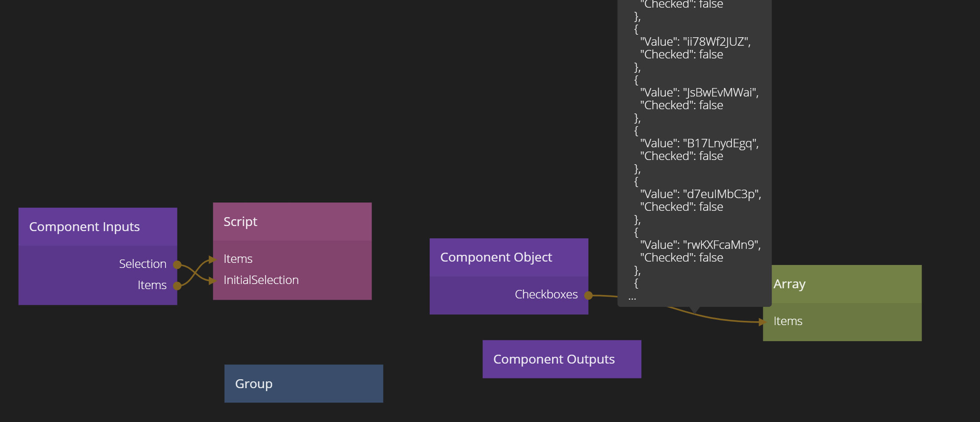Click the Checkboxes label in Component Object
Image resolution: width=980 pixels, height=422 pixels.
click(546, 295)
